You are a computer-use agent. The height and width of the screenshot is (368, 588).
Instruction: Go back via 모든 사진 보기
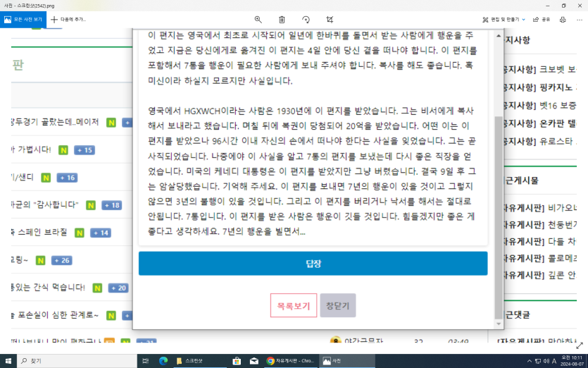(23, 20)
